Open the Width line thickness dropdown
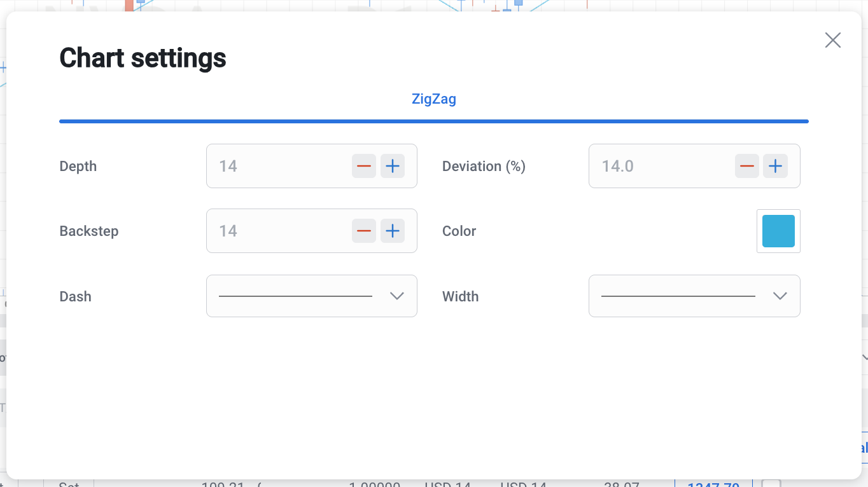The image size is (868, 487). (x=694, y=296)
